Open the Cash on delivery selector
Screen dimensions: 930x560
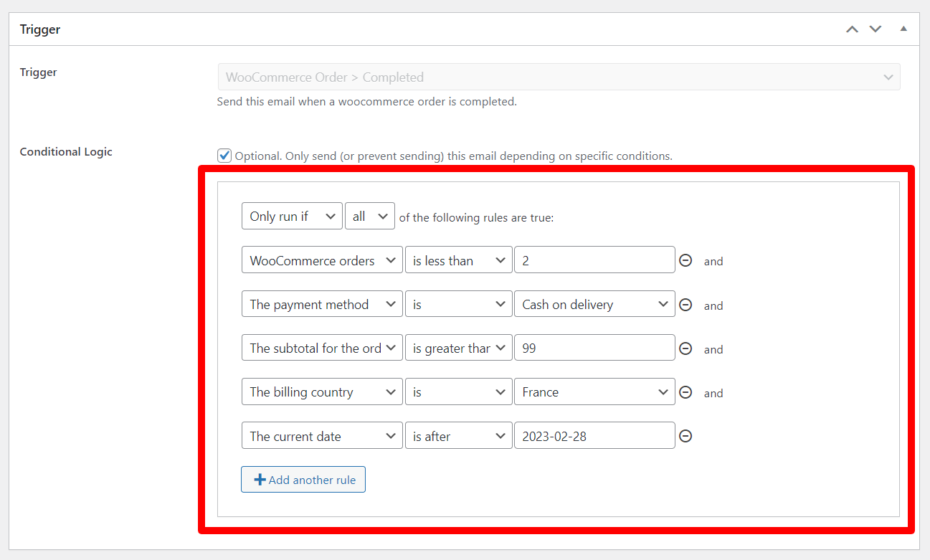pyautogui.click(x=594, y=303)
